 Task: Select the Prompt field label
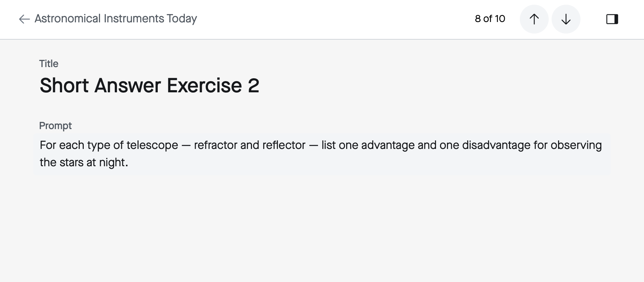[x=55, y=126]
